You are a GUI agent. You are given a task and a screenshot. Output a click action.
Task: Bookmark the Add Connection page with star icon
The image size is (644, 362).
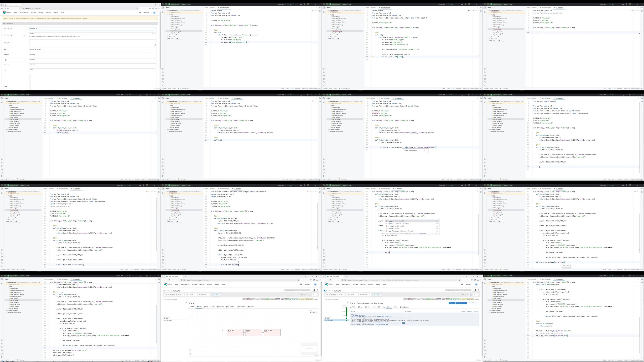pos(137,8)
